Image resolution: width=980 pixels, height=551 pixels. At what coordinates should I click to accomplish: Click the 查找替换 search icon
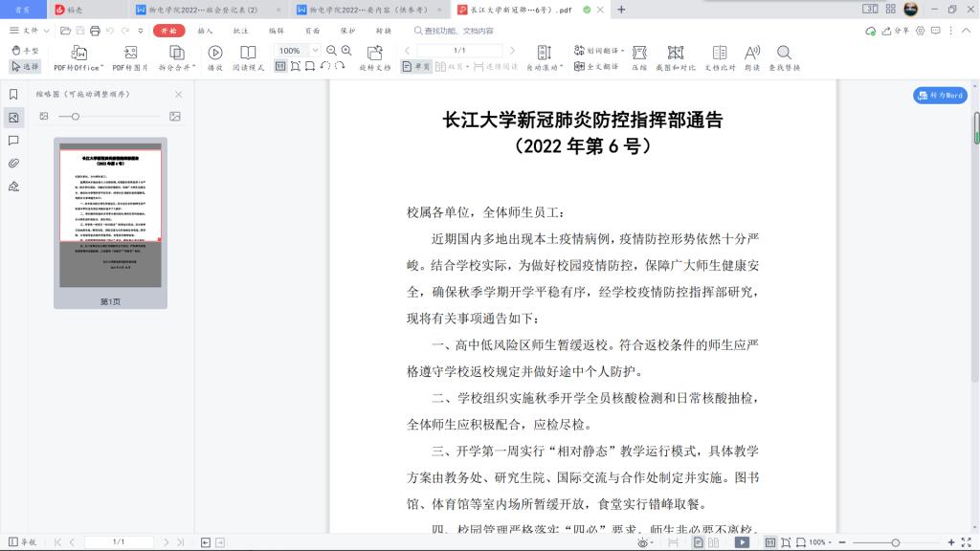point(784,53)
